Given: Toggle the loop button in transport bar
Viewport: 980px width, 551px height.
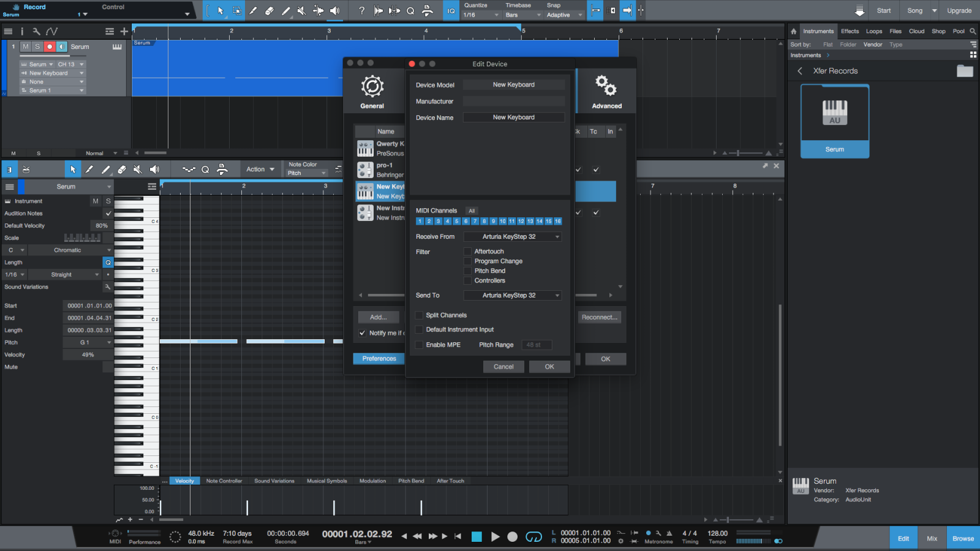Looking at the screenshot, I should pos(533,537).
